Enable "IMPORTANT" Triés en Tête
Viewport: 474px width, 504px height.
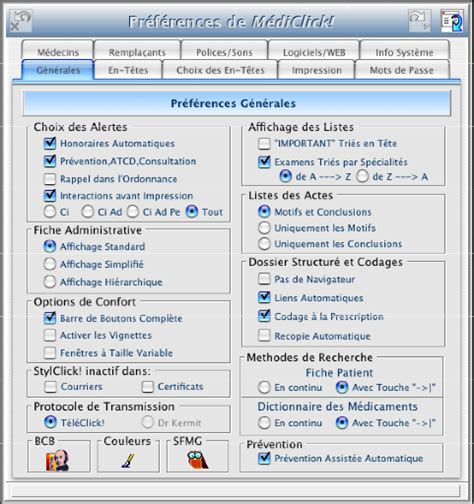pos(264,144)
